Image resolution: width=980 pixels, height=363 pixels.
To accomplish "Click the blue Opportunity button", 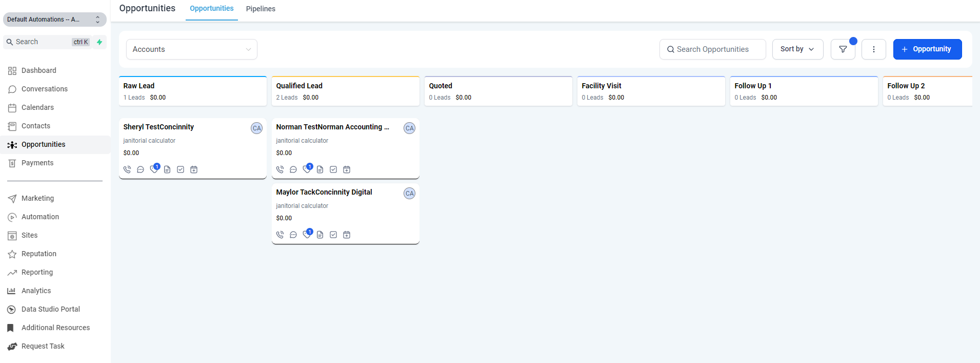I will [x=927, y=49].
